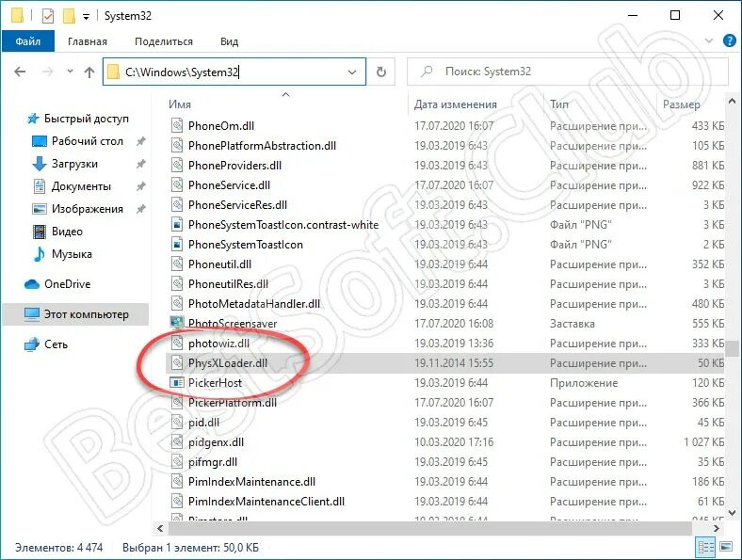Open Видео in navigation pane
This screenshot has width=742, height=560.
57,232
